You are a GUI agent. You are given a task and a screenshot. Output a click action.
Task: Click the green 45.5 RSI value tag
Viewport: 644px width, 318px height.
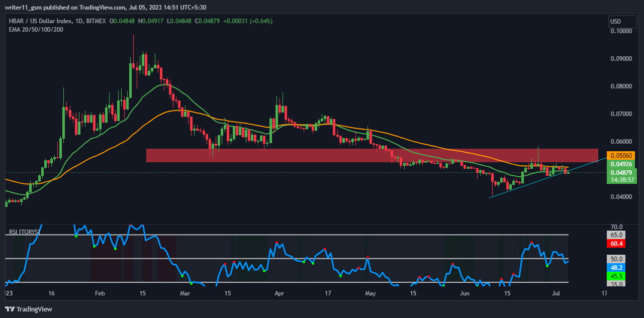point(617,276)
